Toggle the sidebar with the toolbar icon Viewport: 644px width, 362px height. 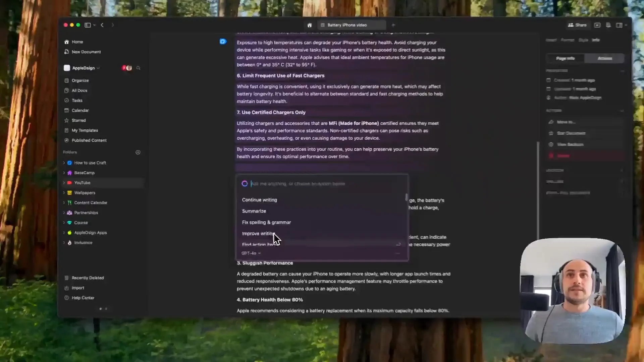click(88, 25)
